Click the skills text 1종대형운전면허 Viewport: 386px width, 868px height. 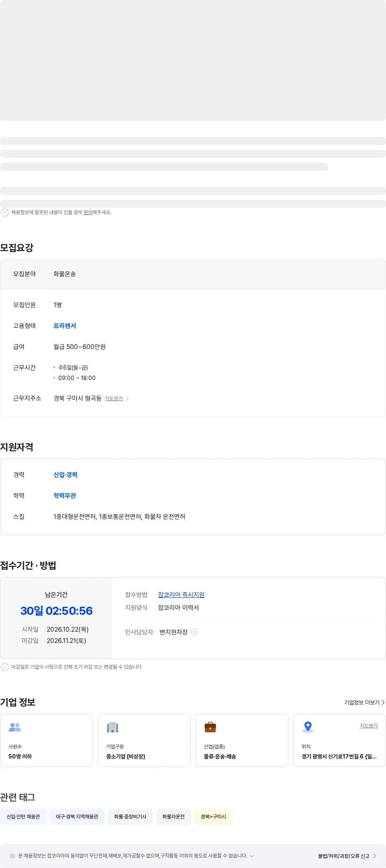tap(74, 517)
